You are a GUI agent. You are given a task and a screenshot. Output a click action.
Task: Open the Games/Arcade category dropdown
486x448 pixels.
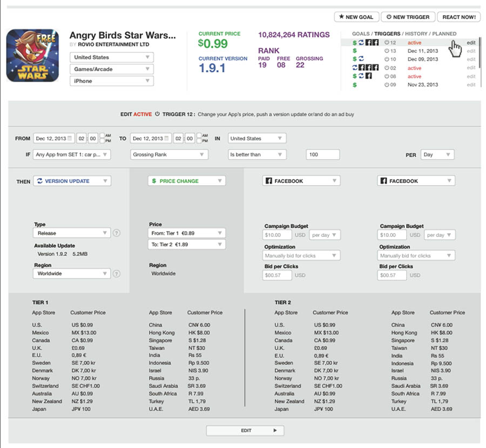click(112, 69)
